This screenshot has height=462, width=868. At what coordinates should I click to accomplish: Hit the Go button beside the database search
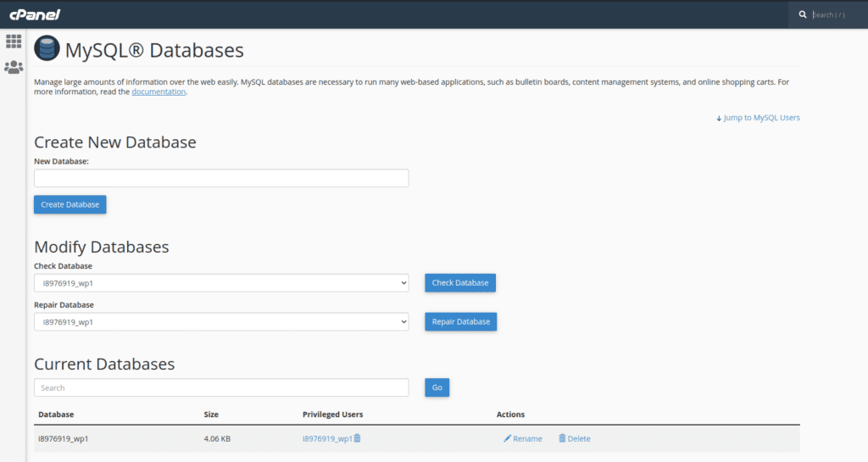click(437, 387)
